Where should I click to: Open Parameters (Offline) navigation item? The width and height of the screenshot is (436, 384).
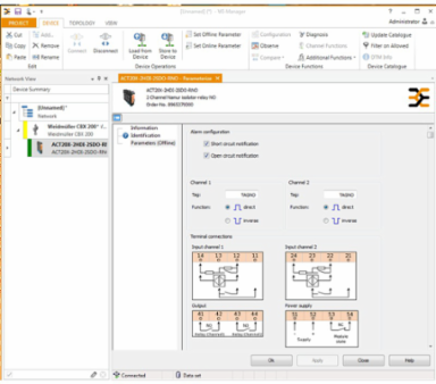pyautogui.click(x=153, y=143)
